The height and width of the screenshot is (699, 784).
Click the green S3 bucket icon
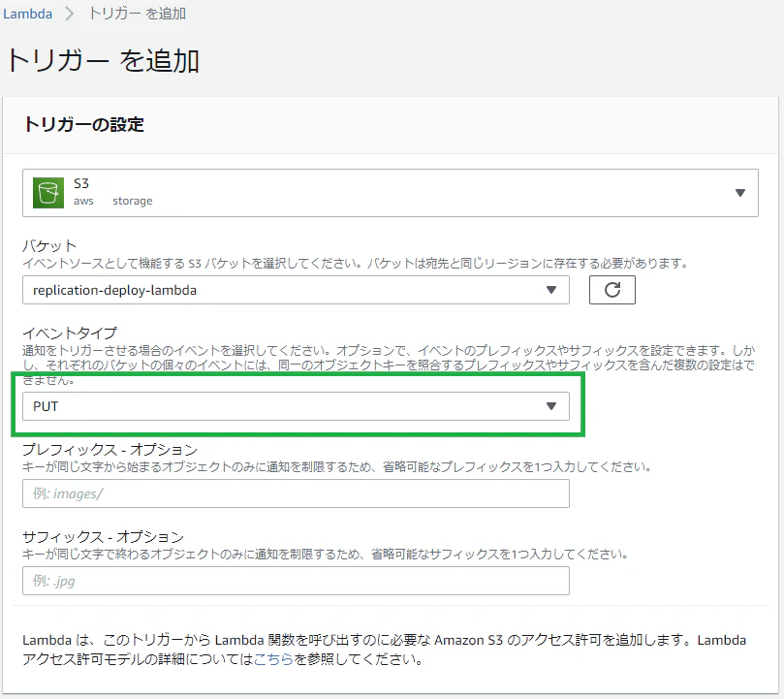(48, 193)
